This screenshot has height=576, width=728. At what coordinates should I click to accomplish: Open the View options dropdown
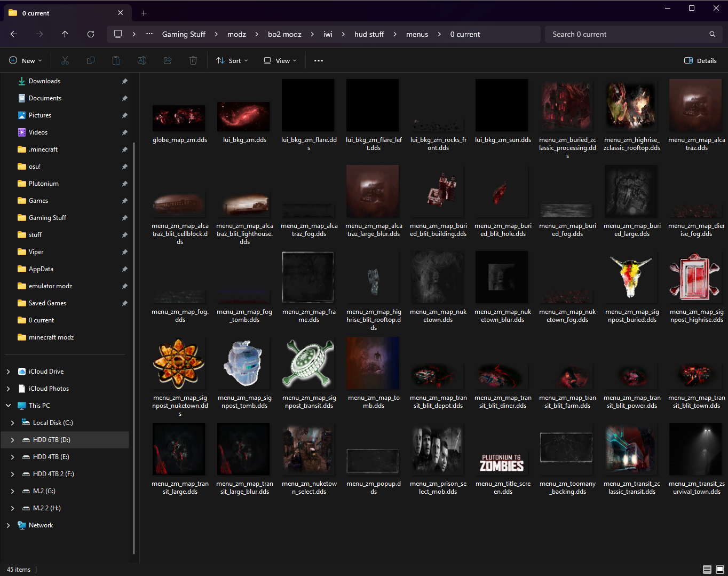280,61
